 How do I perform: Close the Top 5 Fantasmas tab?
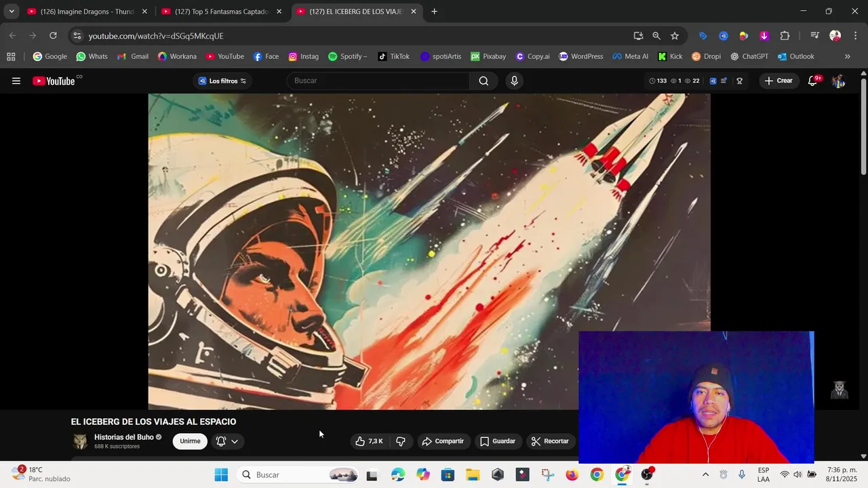tap(279, 12)
